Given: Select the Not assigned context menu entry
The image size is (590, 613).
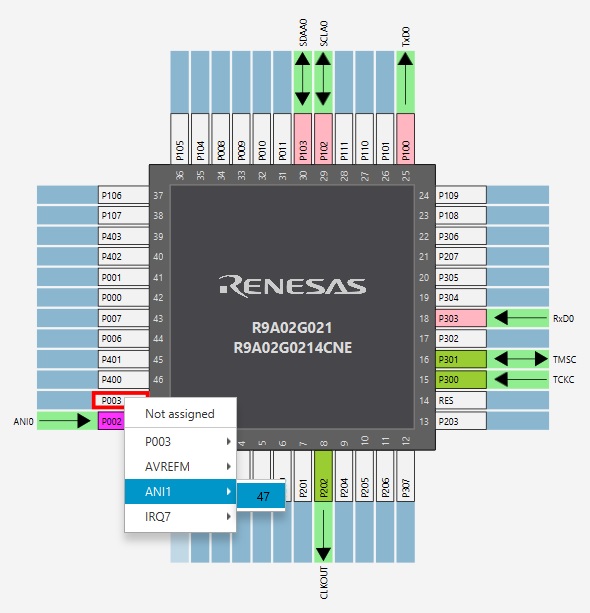Looking at the screenshot, I should tap(180, 414).
